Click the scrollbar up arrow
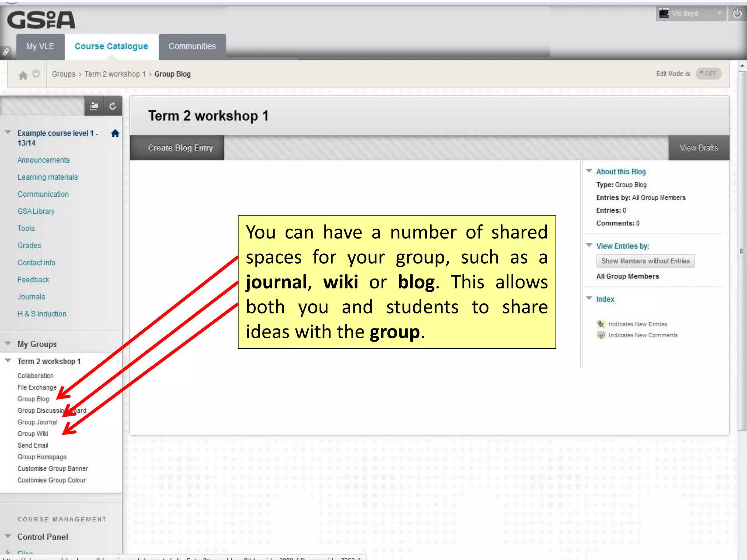The width and height of the screenshot is (747, 560). pyautogui.click(x=742, y=66)
